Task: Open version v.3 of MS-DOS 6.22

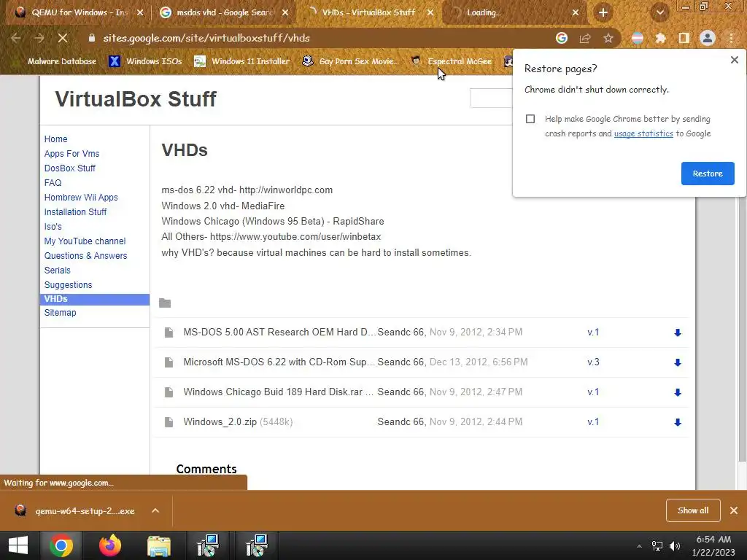Action: pos(593,362)
